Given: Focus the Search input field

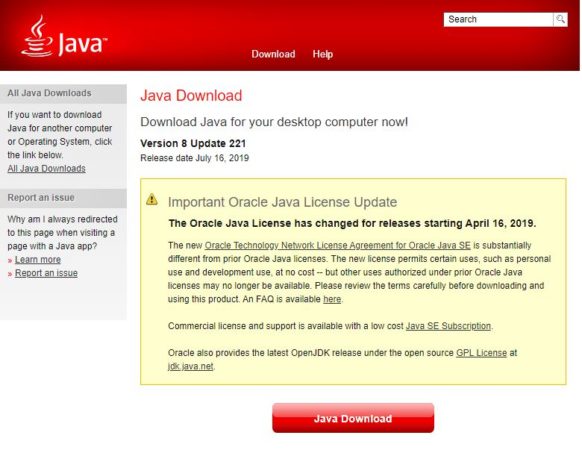Looking at the screenshot, I should pos(498,19).
